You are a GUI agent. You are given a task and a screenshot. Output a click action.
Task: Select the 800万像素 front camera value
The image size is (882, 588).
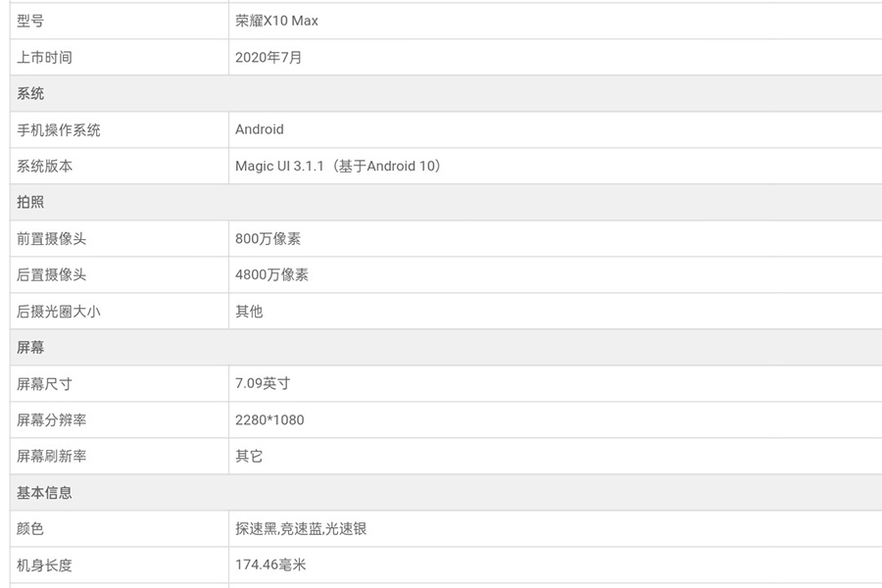268,238
